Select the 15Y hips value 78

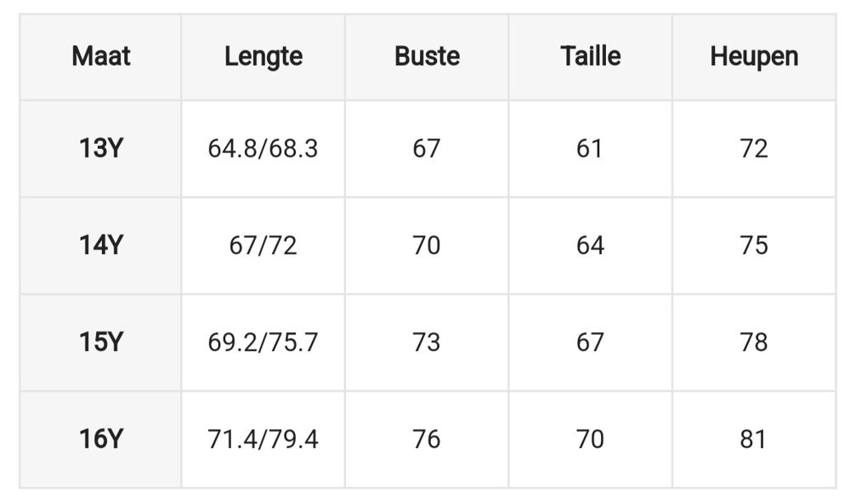tap(754, 343)
